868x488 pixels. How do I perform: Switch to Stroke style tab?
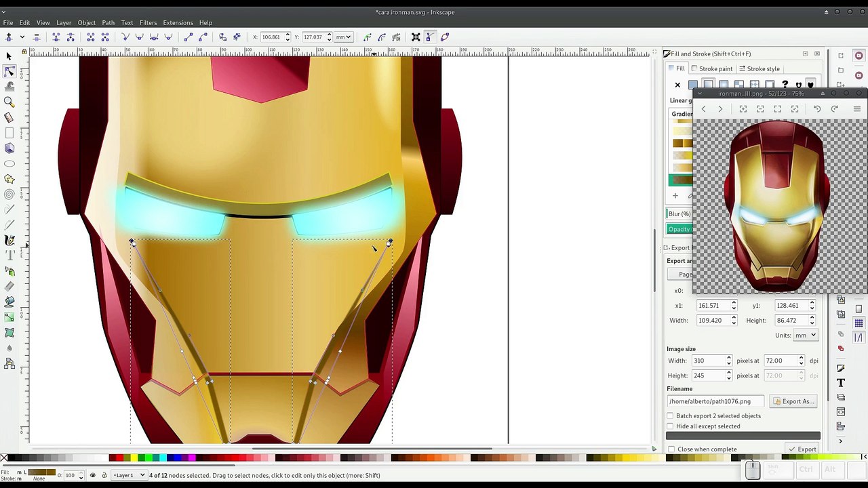pos(759,68)
